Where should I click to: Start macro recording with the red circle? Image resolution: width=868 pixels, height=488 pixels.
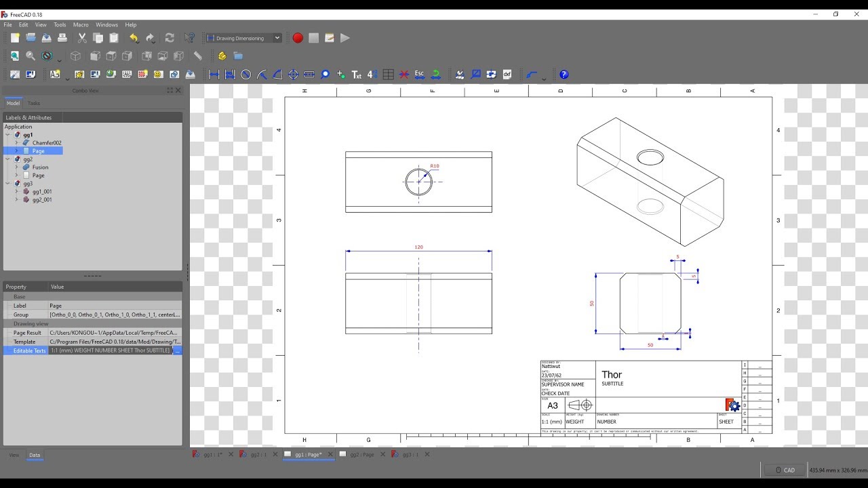[298, 38]
